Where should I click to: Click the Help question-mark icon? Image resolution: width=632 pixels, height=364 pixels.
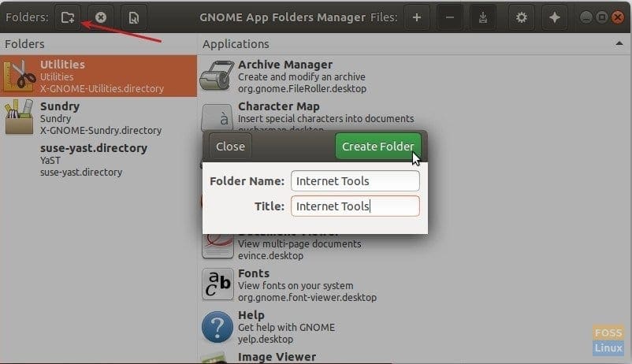pyautogui.click(x=217, y=326)
